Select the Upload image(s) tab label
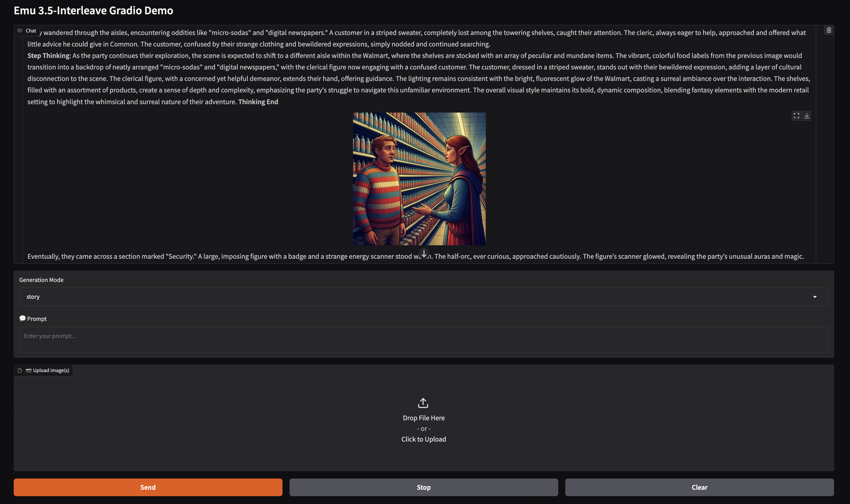The width and height of the screenshot is (850, 504). (x=51, y=370)
